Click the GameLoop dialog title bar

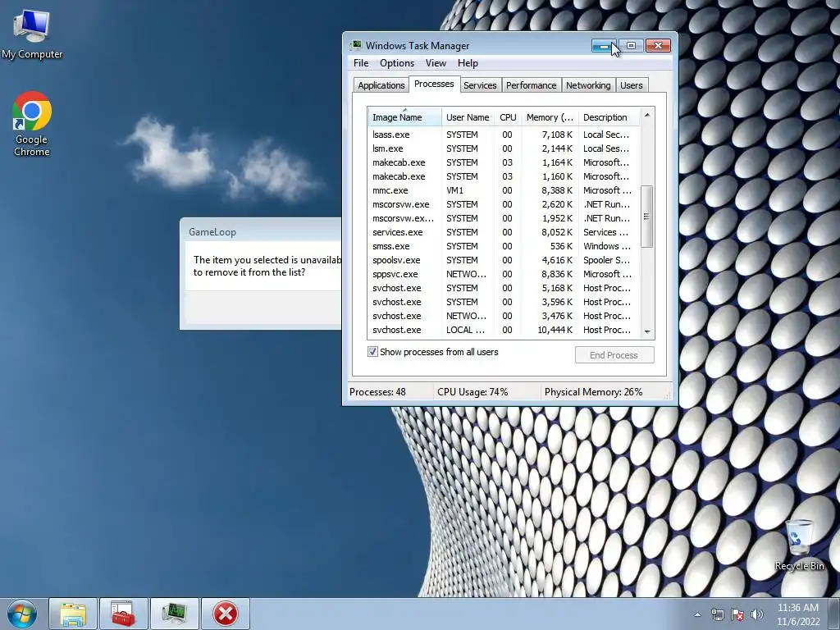point(261,231)
